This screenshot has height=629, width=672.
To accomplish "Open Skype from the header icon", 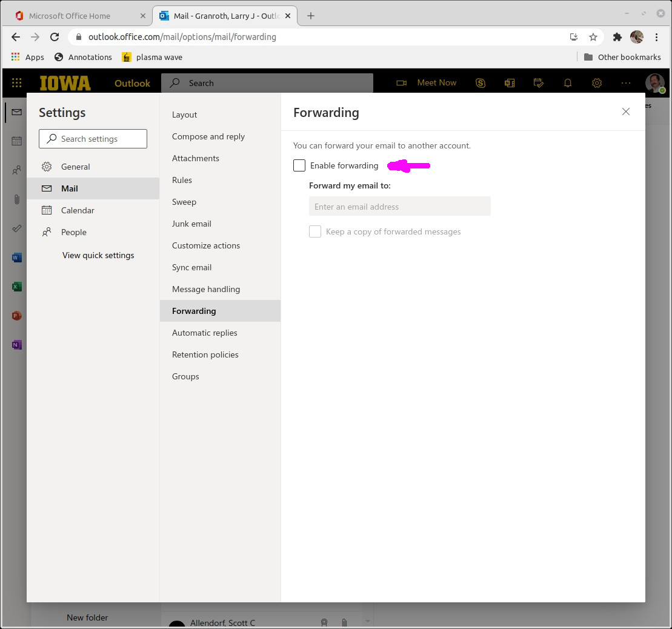I will 481,83.
